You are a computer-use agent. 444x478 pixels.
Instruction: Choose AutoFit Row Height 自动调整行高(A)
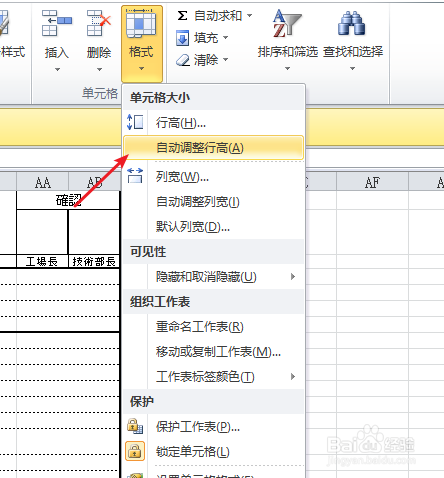click(213, 148)
